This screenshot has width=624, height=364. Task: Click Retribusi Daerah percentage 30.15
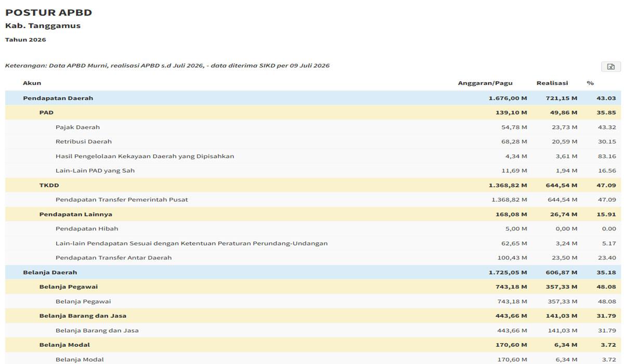[607, 142]
